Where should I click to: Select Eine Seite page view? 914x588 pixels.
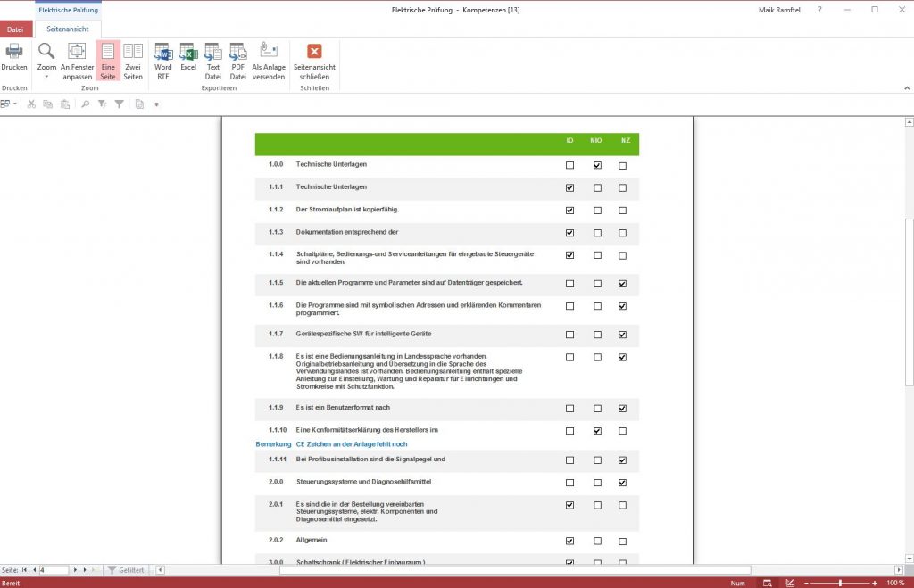tap(108, 61)
